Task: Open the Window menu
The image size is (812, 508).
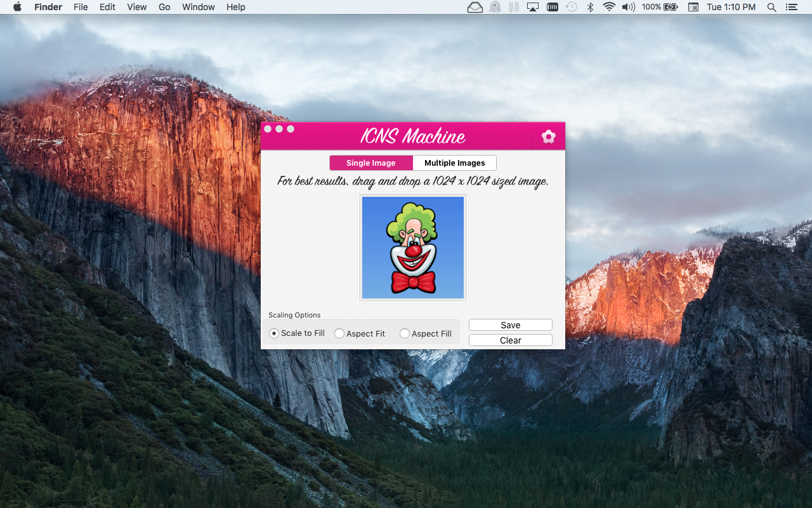Action: pos(198,7)
